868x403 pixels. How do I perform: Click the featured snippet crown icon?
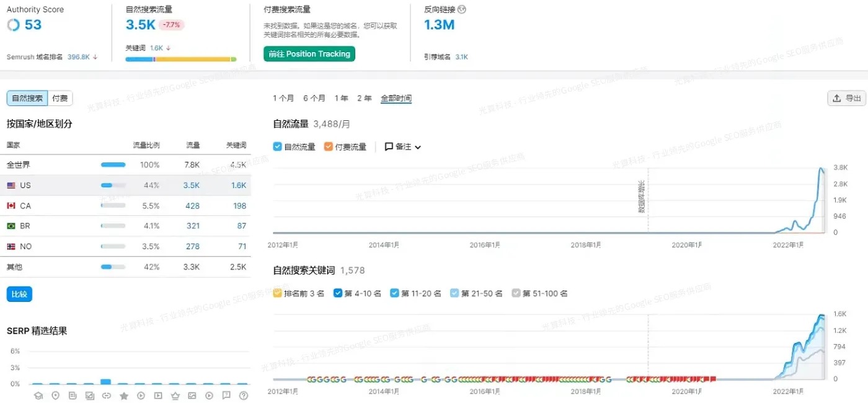point(175,396)
